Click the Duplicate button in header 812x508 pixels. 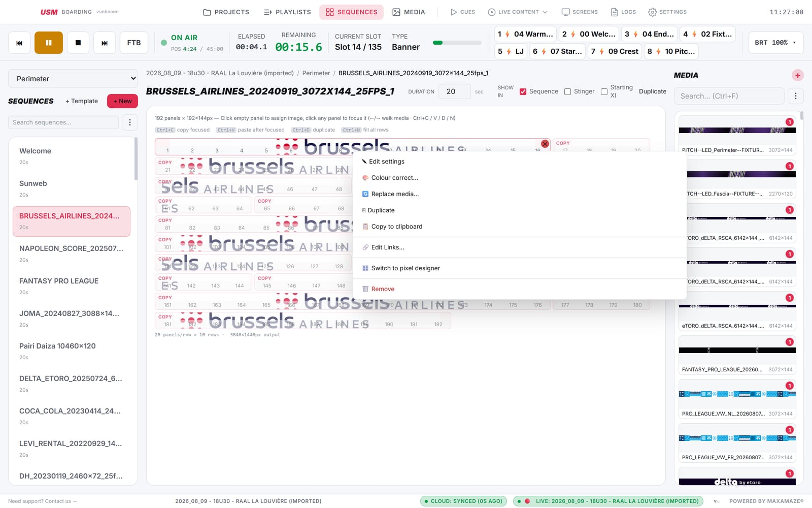(x=652, y=91)
